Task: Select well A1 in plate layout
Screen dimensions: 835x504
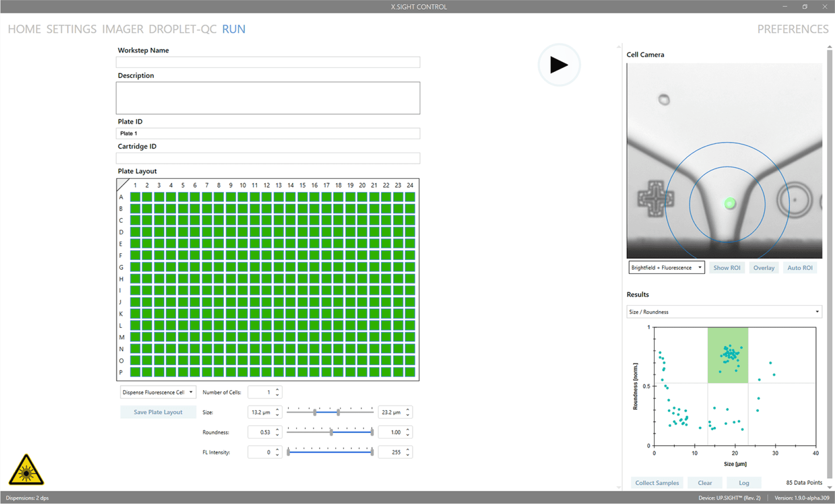Action: tap(135, 197)
